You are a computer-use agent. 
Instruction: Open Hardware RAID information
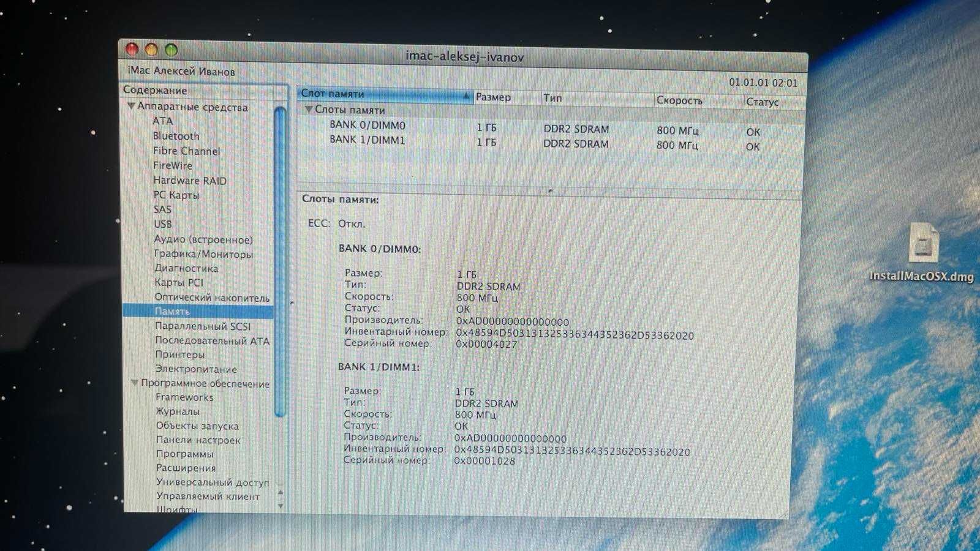[190, 181]
